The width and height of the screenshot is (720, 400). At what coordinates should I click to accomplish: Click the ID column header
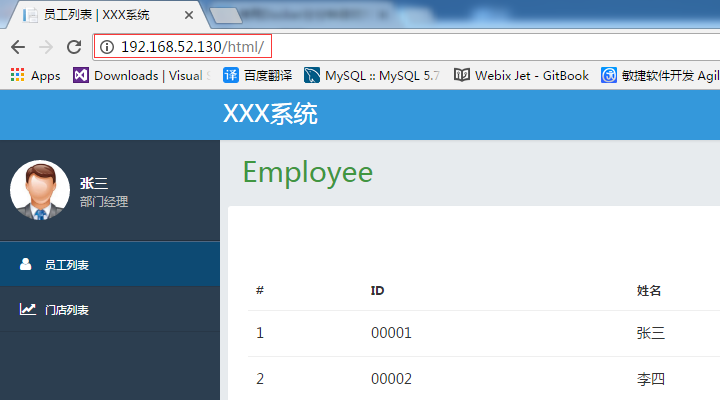pyautogui.click(x=377, y=291)
